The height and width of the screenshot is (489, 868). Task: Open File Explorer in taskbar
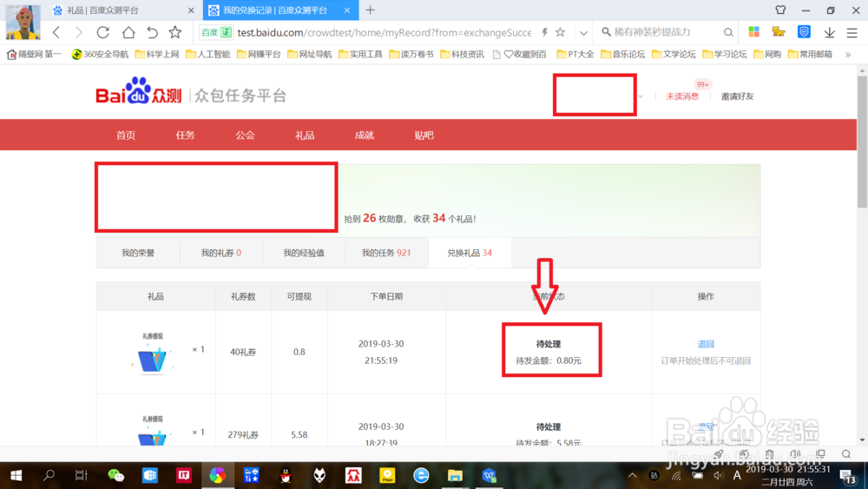[455, 475]
